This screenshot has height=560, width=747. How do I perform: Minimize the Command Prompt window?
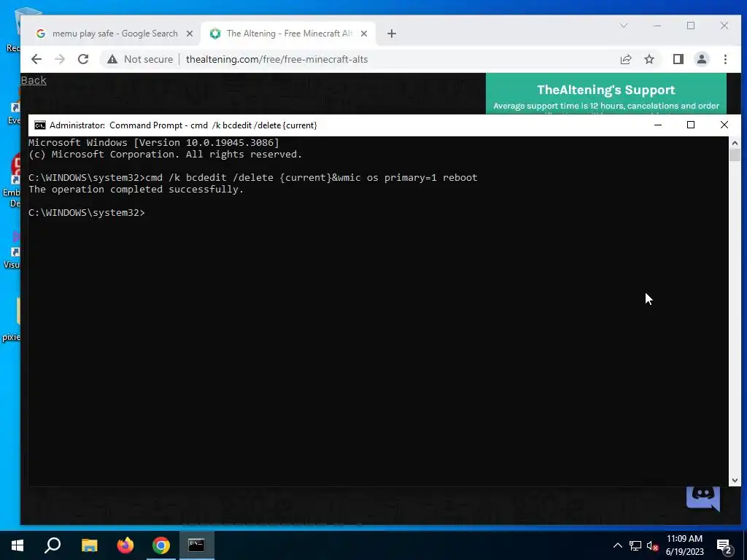(658, 125)
